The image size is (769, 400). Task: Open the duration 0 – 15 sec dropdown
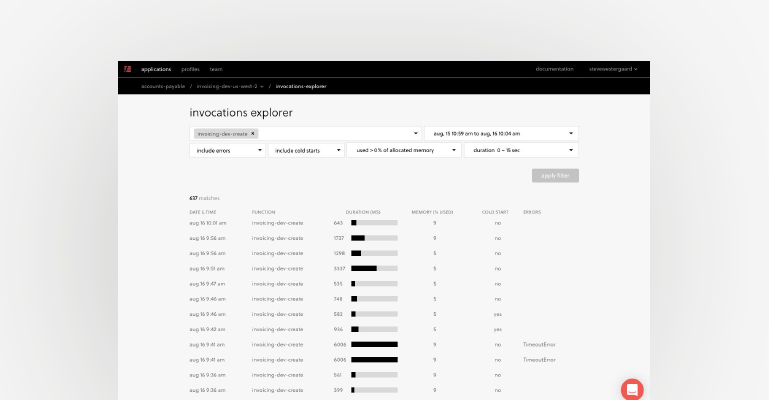click(x=520, y=150)
